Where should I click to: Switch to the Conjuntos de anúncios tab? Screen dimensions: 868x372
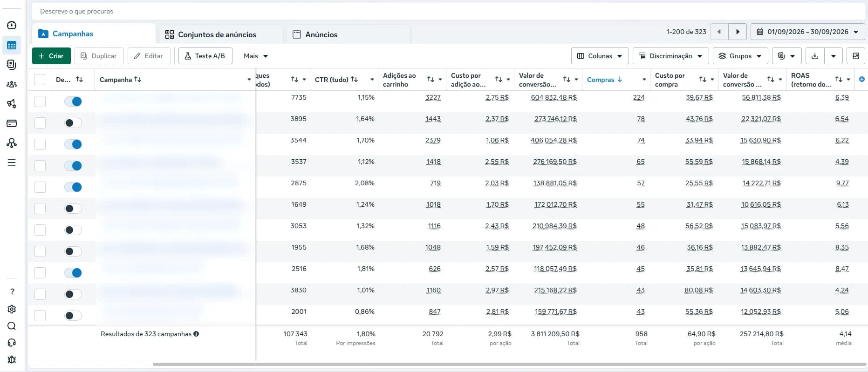click(221, 34)
